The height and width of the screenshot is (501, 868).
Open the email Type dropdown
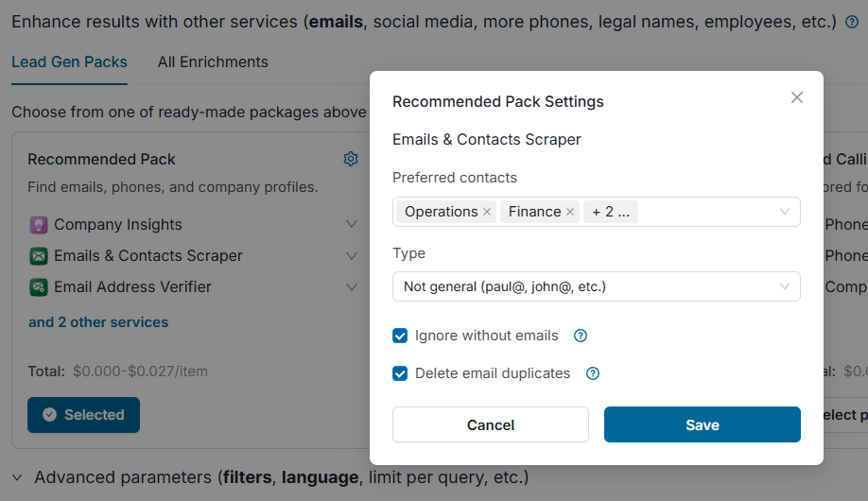[x=596, y=286]
